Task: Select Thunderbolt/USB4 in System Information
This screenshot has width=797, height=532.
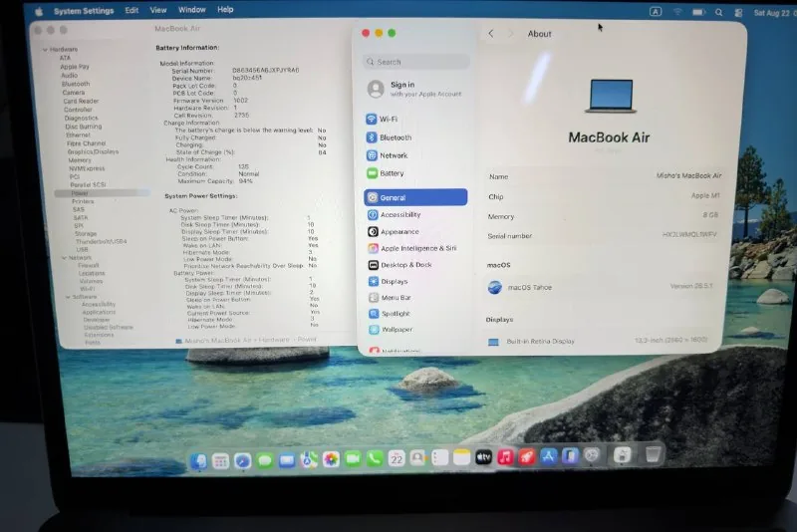Action: coord(102,241)
